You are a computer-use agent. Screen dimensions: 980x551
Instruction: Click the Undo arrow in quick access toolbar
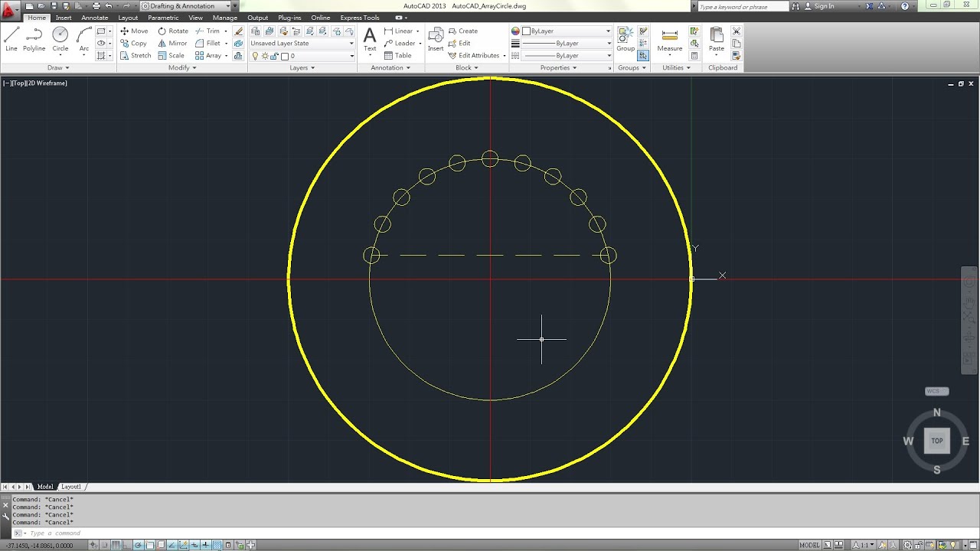pos(109,6)
